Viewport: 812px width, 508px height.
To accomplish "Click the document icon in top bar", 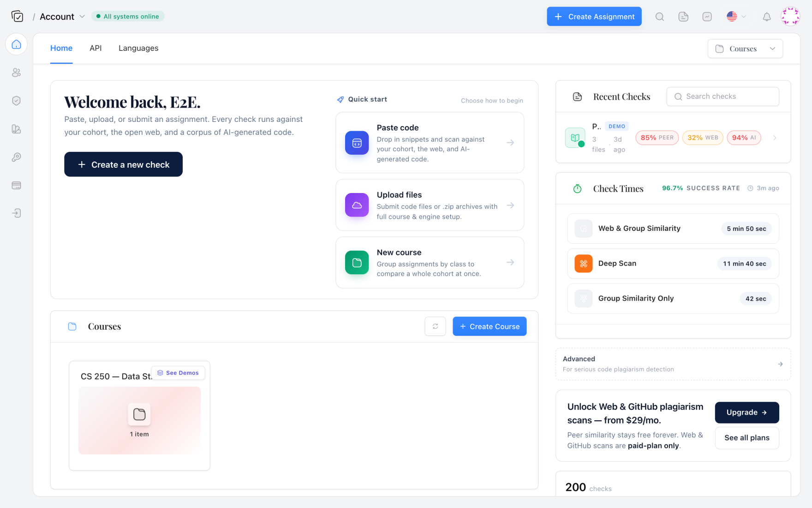I will [x=683, y=17].
